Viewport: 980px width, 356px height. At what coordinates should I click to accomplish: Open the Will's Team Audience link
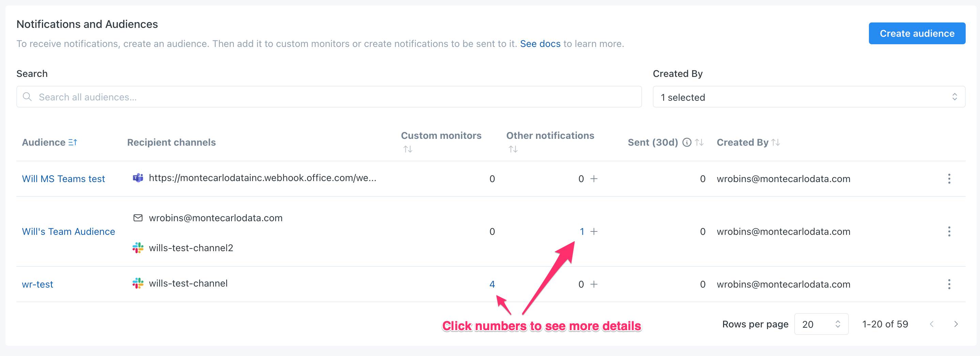[68, 231]
